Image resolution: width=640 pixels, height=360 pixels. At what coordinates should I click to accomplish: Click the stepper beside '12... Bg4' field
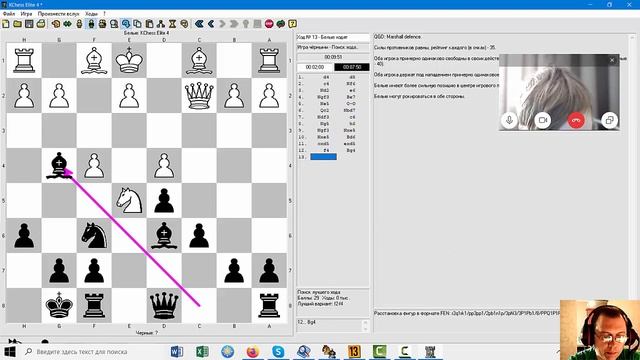365,326
